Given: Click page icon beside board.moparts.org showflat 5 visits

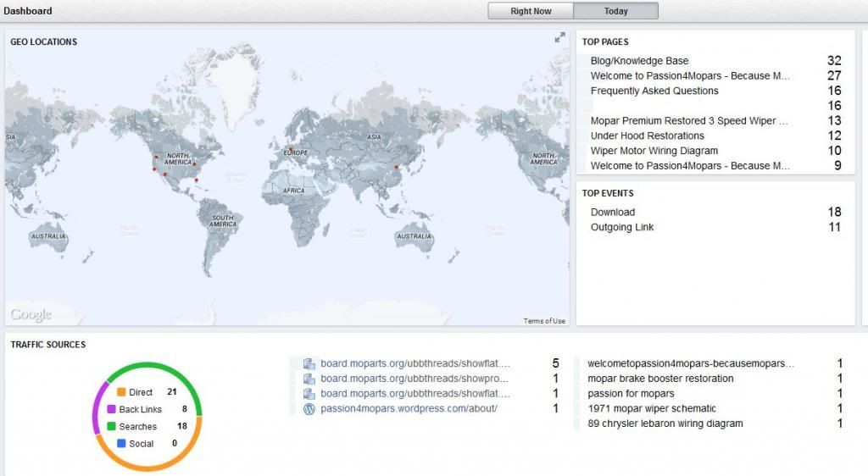Looking at the screenshot, I should (x=309, y=363).
